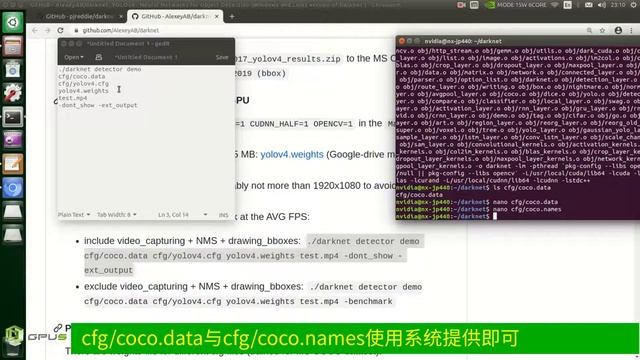Switch to the GitHub AlexeyAB/darknet tab
The height and width of the screenshot is (360, 640).
(176, 16)
